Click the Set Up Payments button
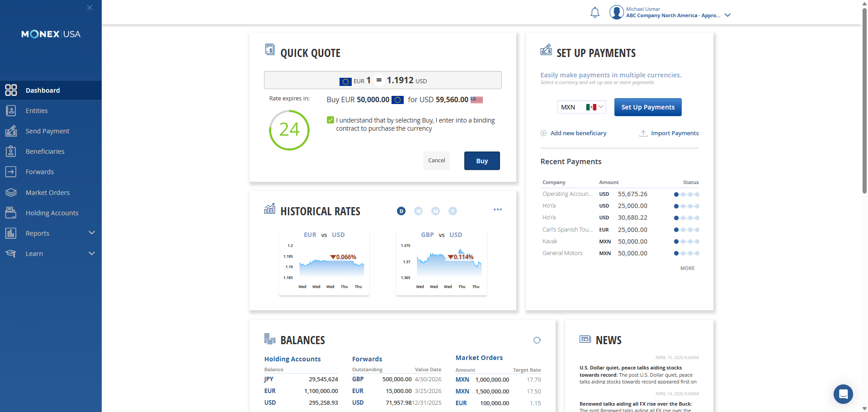 click(648, 107)
